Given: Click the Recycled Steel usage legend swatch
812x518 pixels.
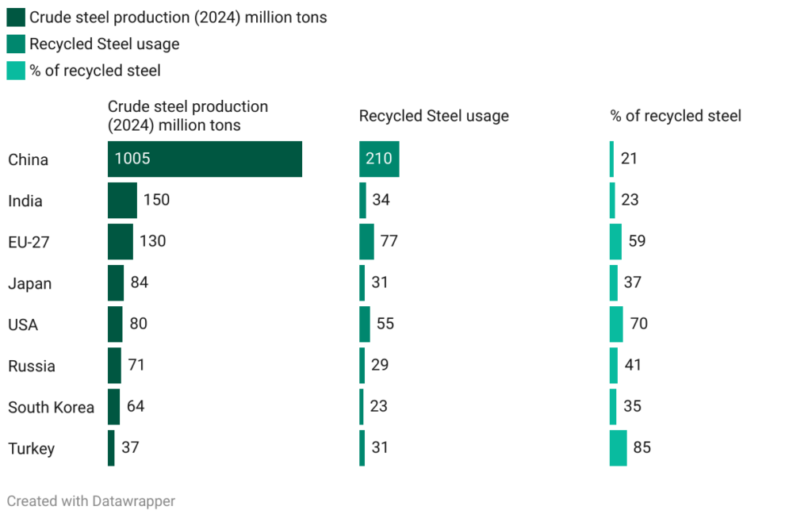Looking at the screenshot, I should coord(16,44).
